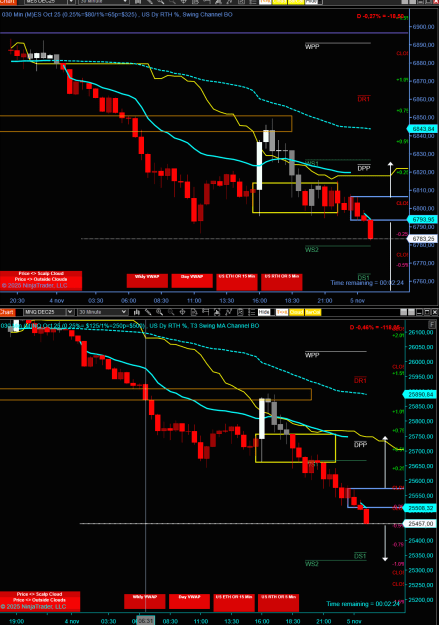Show data box icon in MNQ chart toolbar
439x625 pixels.
(x=194, y=312)
